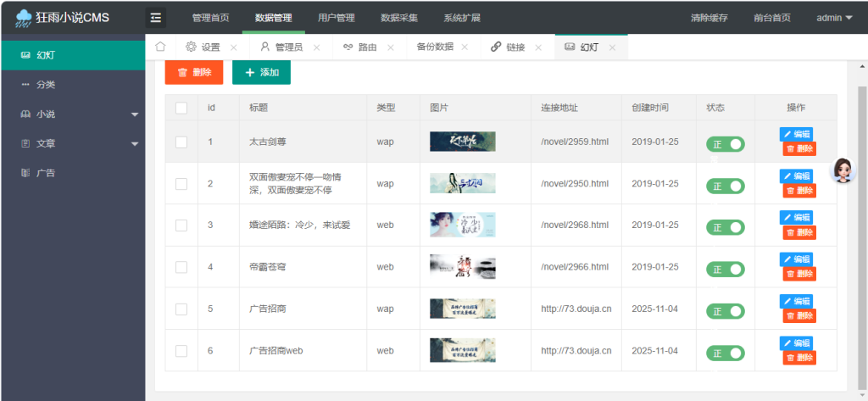Click the 广告 icon in sidebar
Screen dimensions: 868x401
point(25,173)
